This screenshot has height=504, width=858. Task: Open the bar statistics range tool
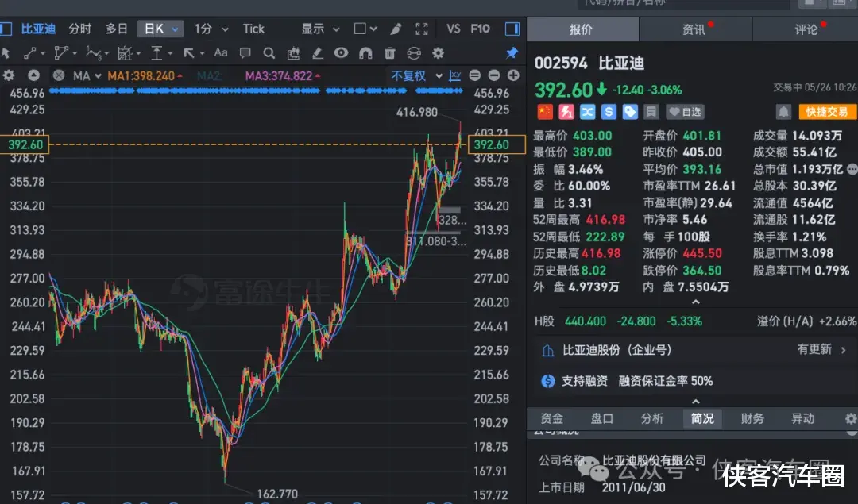(x=293, y=53)
